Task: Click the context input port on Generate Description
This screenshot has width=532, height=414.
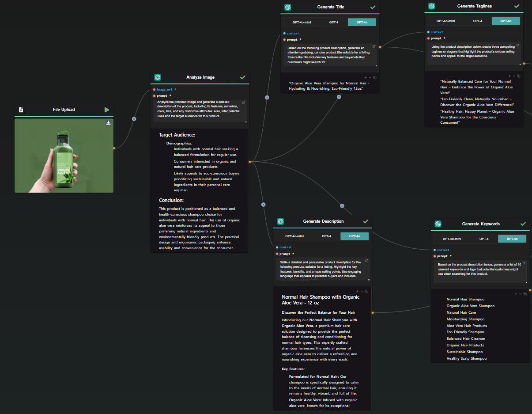Action: click(277, 247)
